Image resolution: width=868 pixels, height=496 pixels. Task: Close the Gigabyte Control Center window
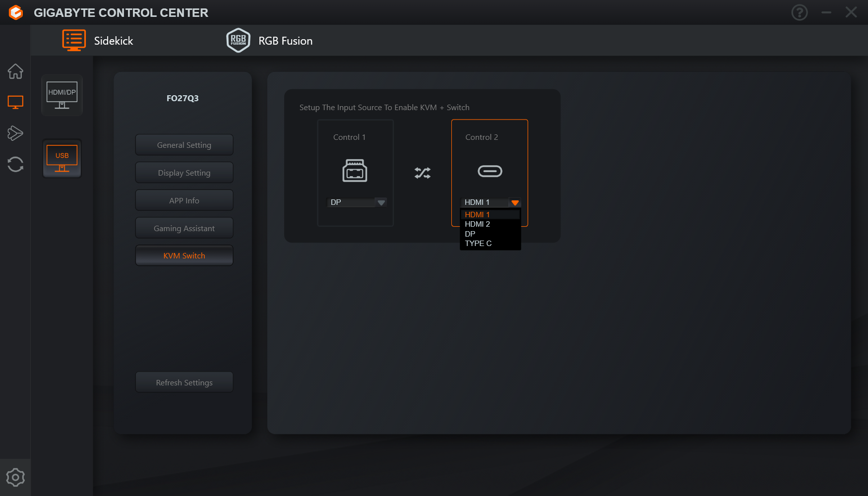point(851,12)
